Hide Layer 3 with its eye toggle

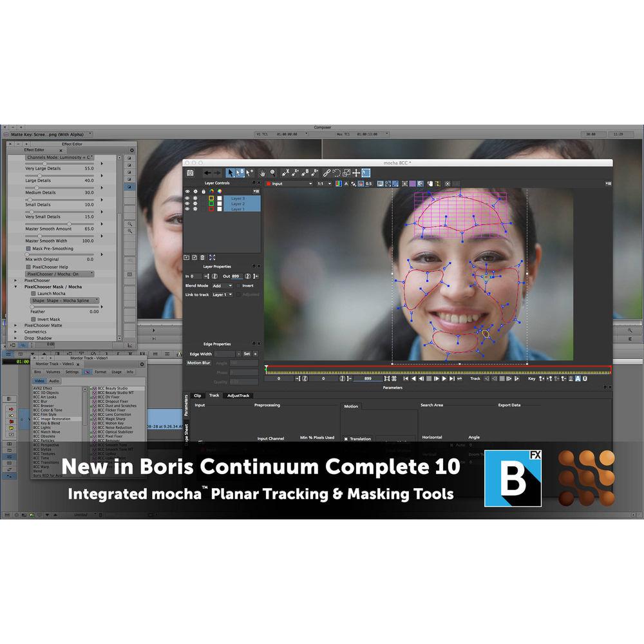pos(187,198)
